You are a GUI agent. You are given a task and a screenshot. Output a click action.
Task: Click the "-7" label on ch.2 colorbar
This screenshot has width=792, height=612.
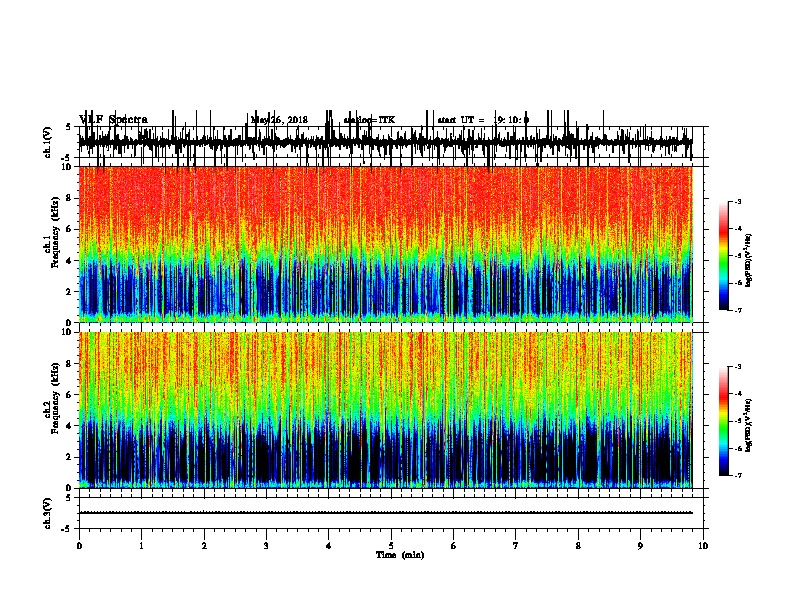(x=738, y=476)
